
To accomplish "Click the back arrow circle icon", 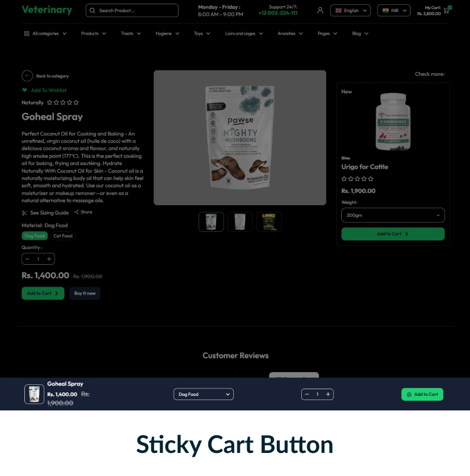I will click(27, 75).
